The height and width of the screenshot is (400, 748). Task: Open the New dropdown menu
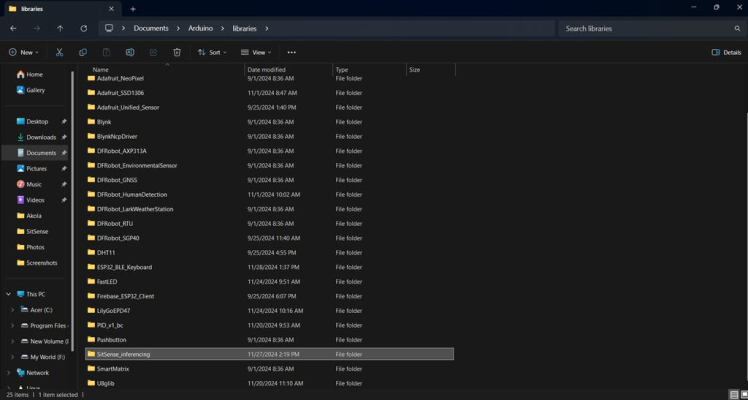coord(25,52)
